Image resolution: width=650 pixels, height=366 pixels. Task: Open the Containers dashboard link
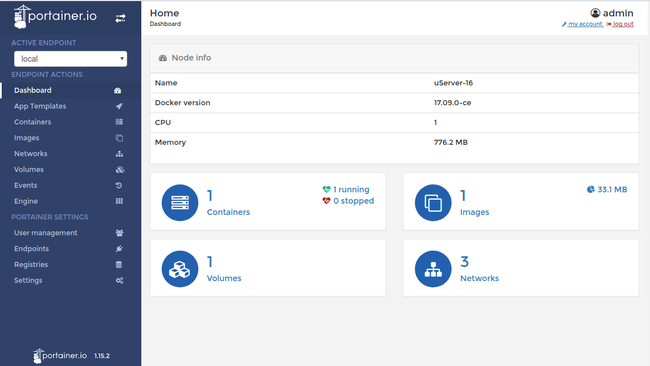pyautogui.click(x=228, y=212)
